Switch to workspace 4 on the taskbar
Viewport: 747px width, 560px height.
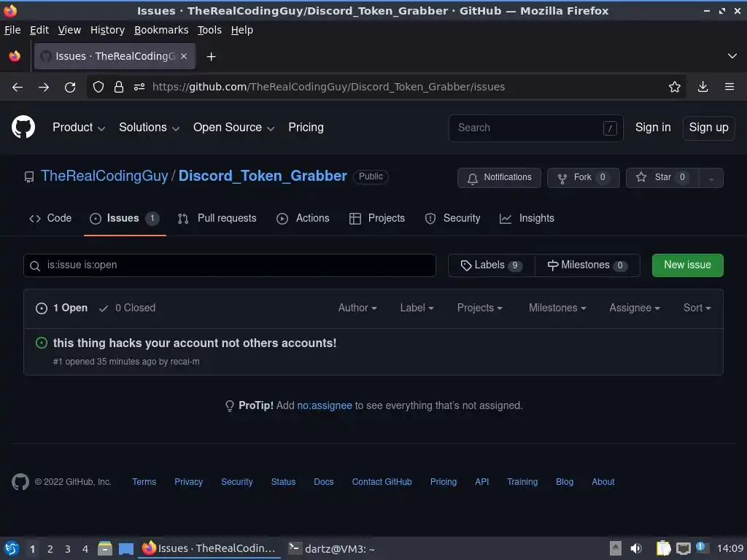[x=85, y=549]
